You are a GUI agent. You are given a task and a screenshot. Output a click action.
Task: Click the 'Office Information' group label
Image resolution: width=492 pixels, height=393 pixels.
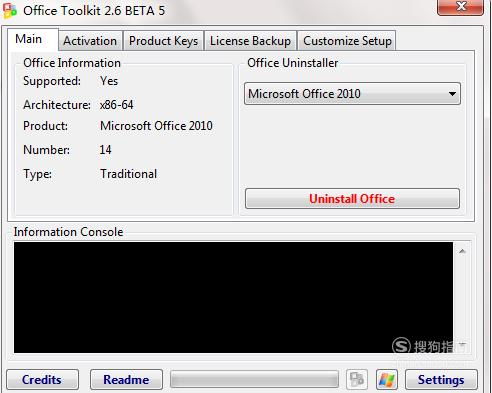coord(72,63)
